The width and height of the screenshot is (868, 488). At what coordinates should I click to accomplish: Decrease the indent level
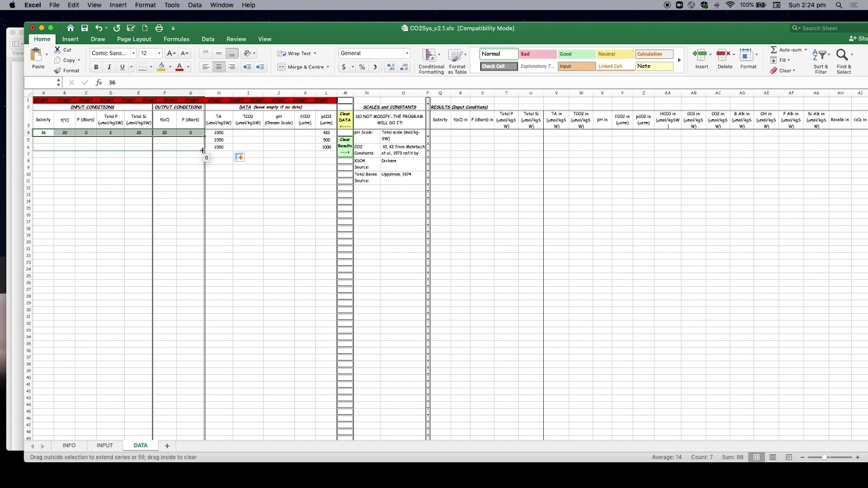[x=247, y=66]
